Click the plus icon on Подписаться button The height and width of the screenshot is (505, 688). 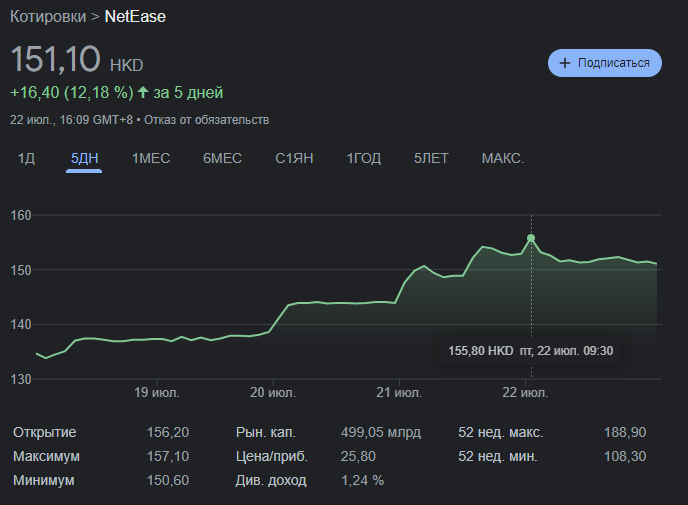point(565,63)
